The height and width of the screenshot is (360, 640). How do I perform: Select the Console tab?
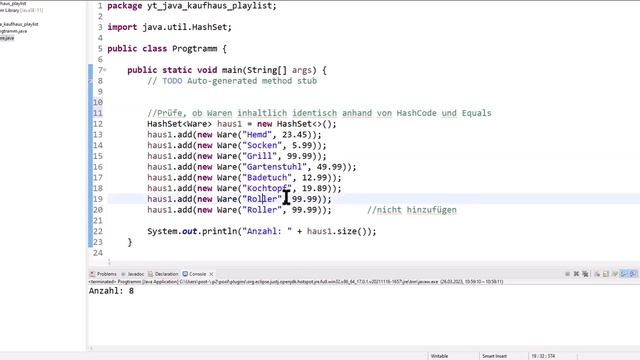[x=194, y=274]
